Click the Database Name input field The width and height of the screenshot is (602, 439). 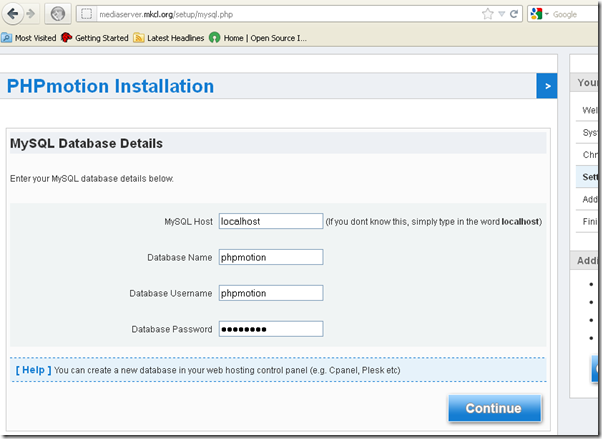pyautogui.click(x=271, y=257)
